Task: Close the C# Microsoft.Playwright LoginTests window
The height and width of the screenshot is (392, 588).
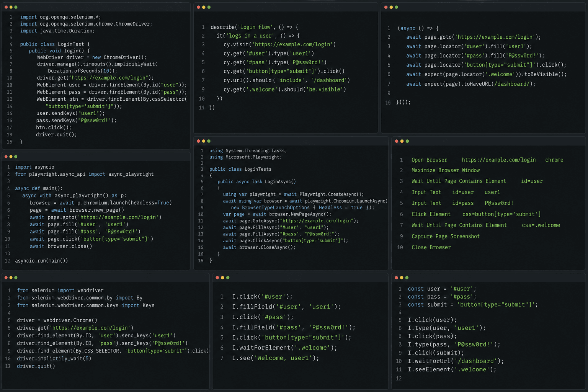Action: click(199, 141)
